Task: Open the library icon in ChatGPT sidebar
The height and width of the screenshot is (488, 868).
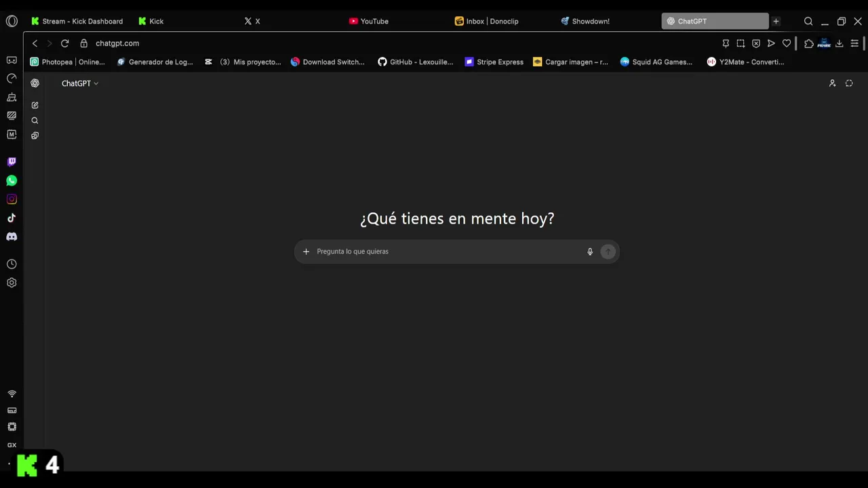Action: 35,136
